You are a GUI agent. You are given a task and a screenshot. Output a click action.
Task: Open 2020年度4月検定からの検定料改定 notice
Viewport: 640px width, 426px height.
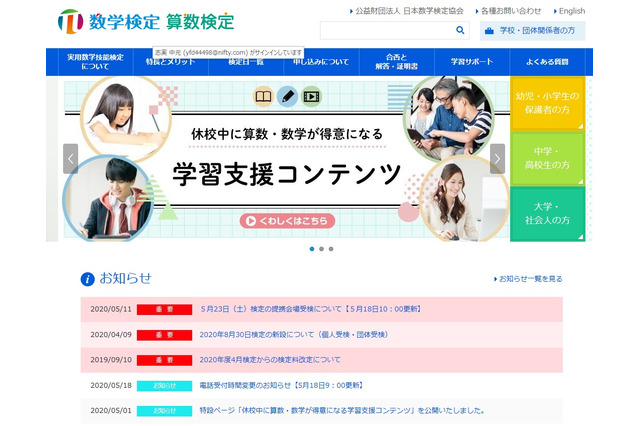click(270, 360)
